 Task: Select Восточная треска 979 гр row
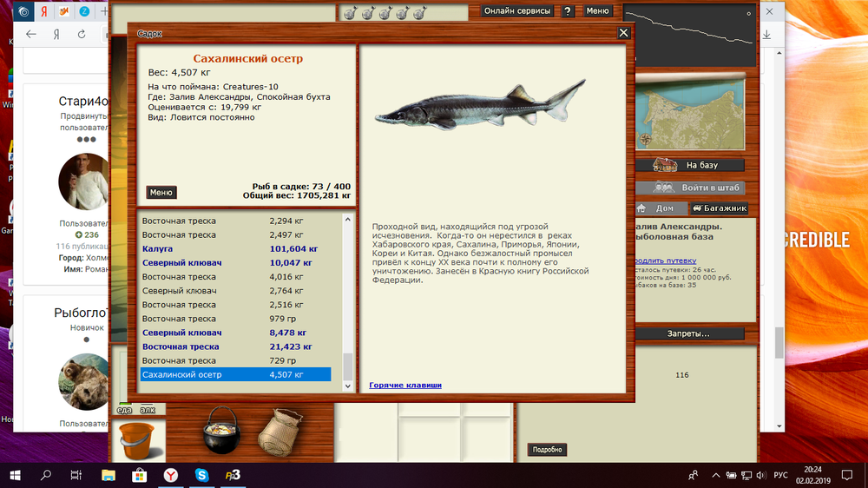235,319
